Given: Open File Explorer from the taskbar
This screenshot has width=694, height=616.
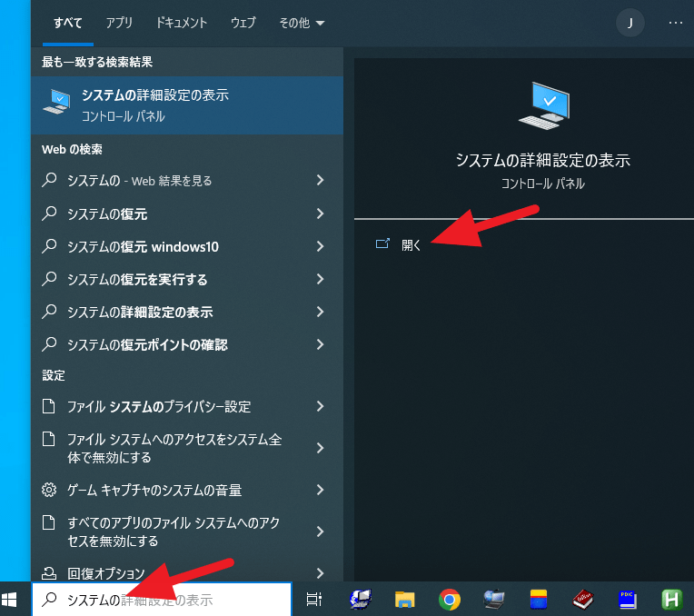Looking at the screenshot, I should pyautogui.click(x=404, y=600).
